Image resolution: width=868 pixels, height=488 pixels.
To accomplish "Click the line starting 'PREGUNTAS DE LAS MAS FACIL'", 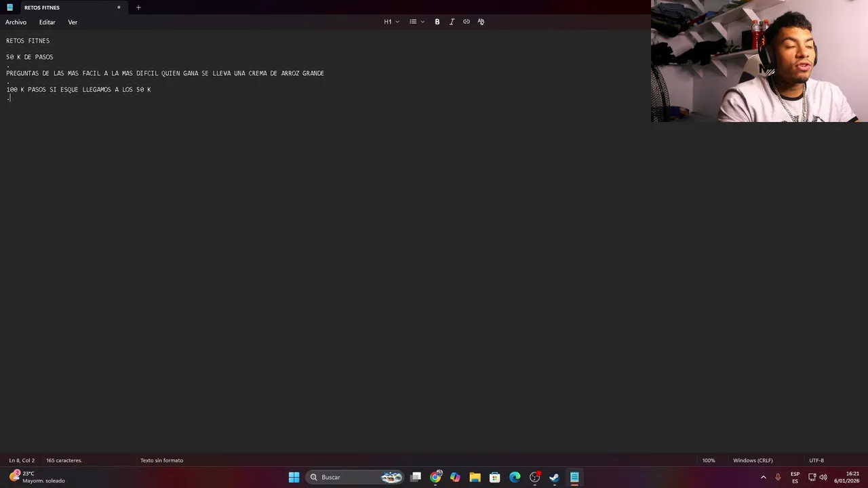I will click(x=165, y=73).
